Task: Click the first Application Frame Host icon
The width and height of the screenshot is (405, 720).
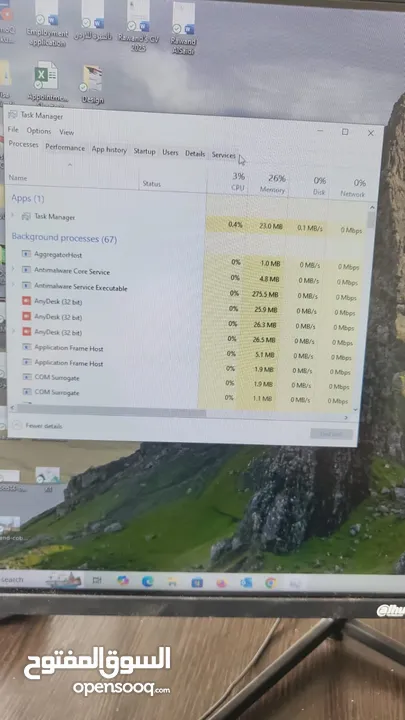Action: [27, 347]
